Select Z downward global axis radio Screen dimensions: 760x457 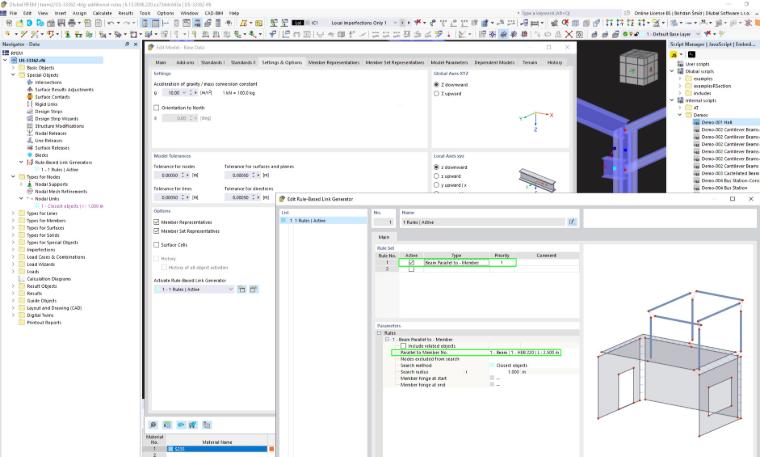437,84
